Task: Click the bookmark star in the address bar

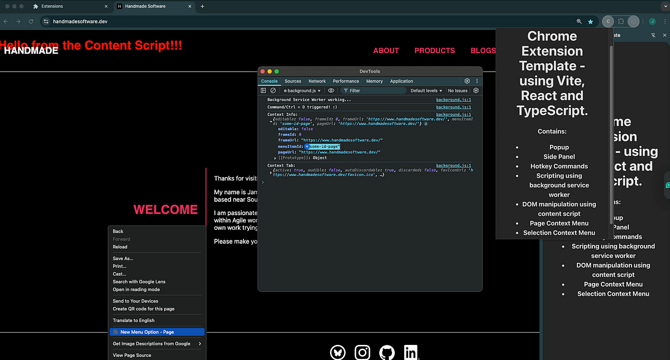Action: [591, 21]
